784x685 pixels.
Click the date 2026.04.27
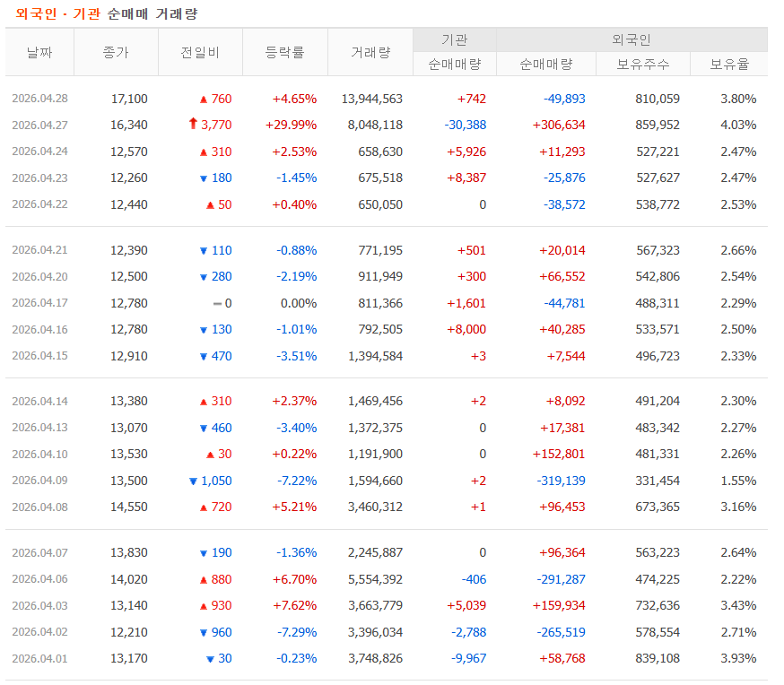pos(40,126)
